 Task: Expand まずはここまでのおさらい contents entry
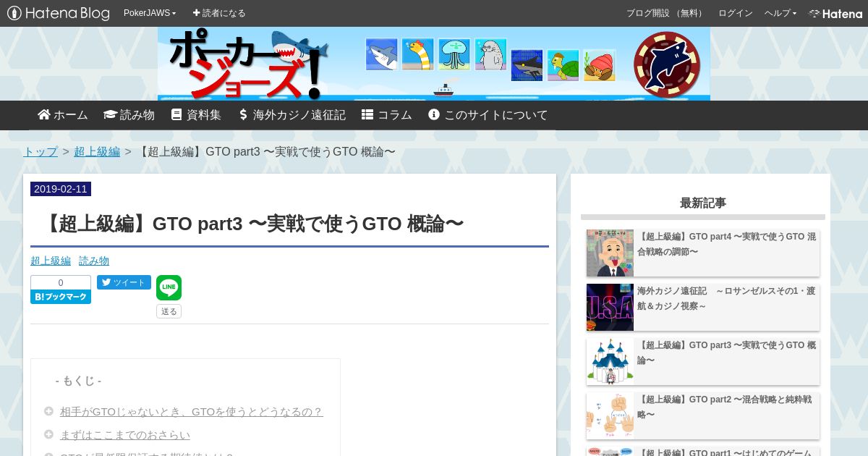48,434
